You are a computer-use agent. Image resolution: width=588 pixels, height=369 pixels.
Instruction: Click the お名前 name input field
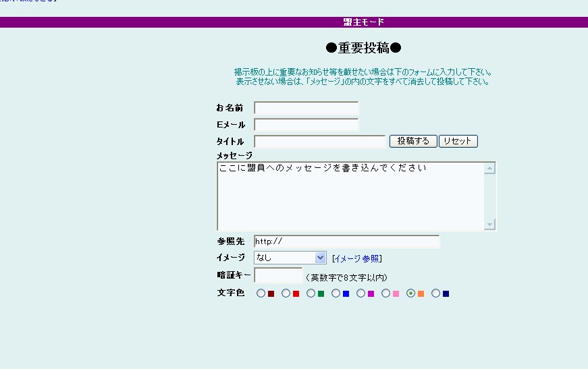coord(306,108)
